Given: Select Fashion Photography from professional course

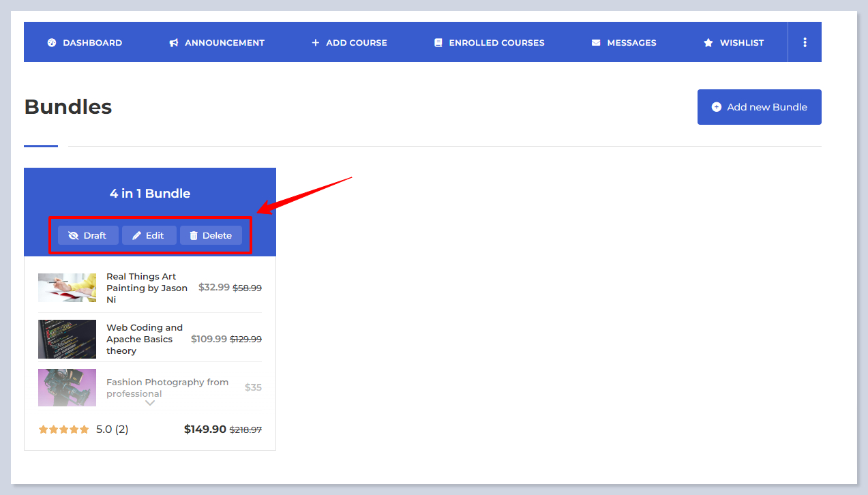Looking at the screenshot, I should pos(167,387).
